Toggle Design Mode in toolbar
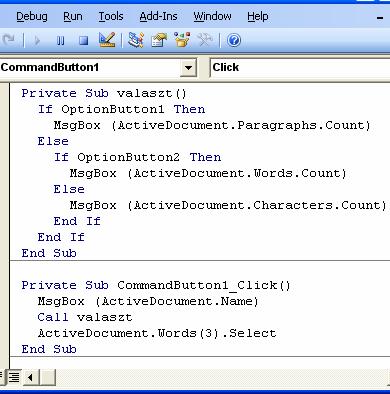 (107, 40)
